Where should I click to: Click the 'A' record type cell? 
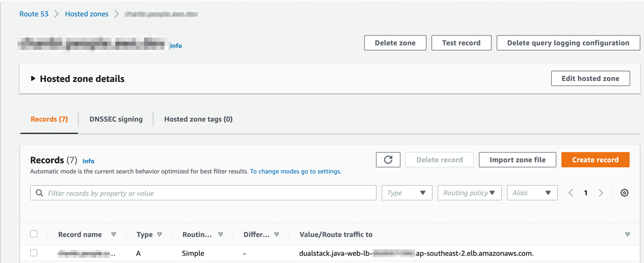coord(138,254)
